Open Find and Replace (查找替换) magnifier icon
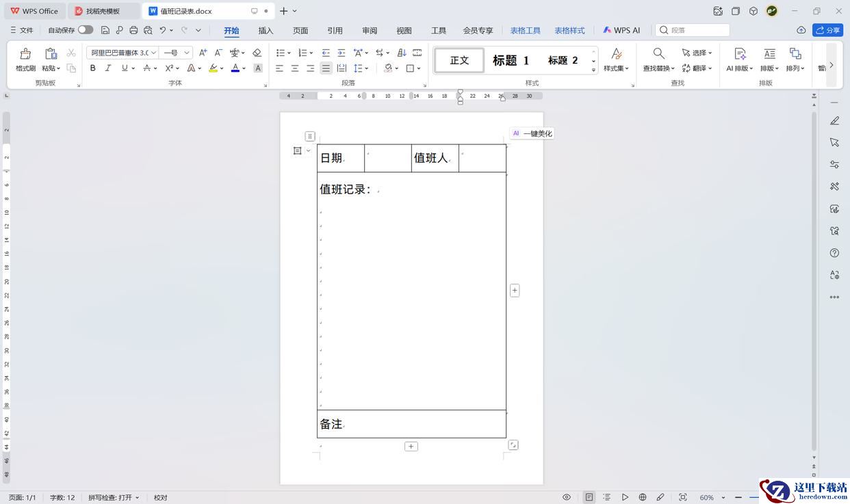Screen dimensions: 850x504 click(x=658, y=53)
